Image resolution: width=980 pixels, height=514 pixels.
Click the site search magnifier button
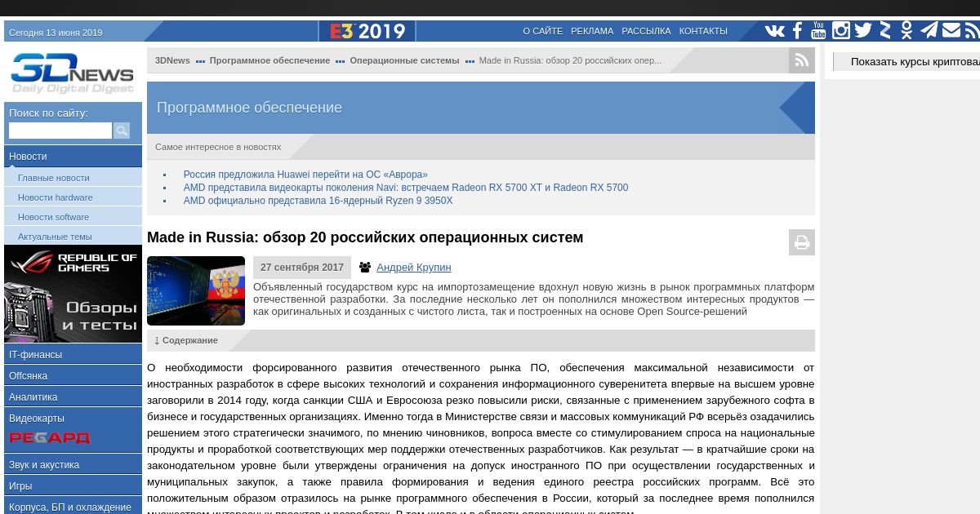click(x=122, y=131)
